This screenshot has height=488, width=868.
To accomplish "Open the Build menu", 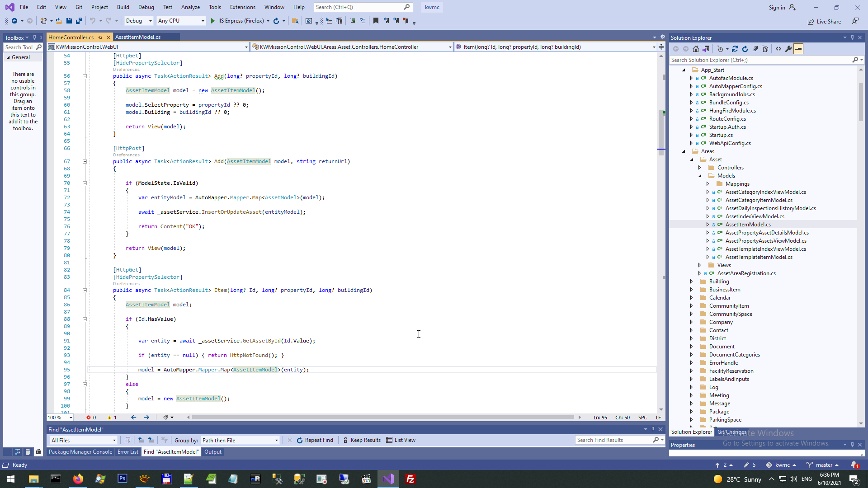I will click(x=123, y=7).
